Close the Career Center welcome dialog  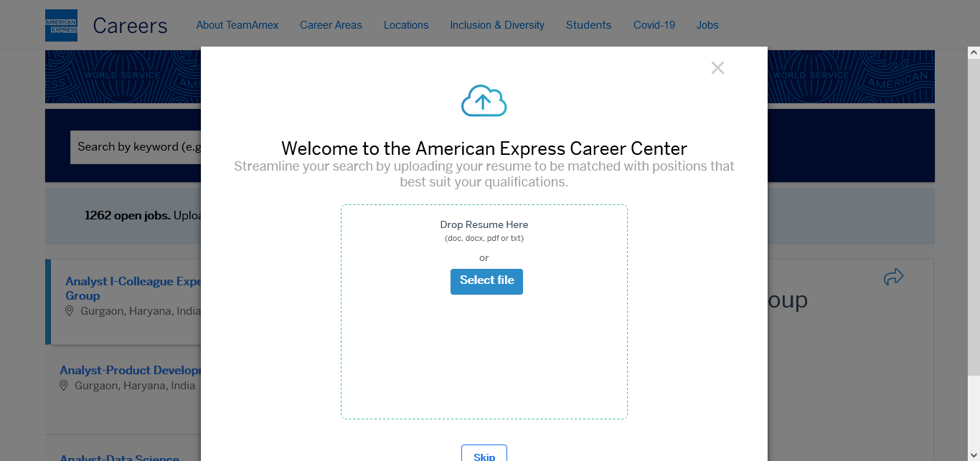click(x=717, y=68)
